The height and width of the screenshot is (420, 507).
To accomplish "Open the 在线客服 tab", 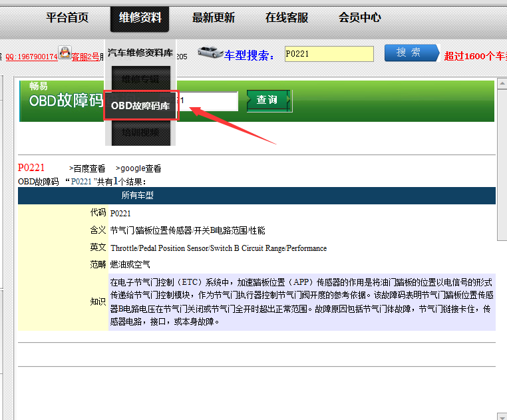I will (287, 17).
